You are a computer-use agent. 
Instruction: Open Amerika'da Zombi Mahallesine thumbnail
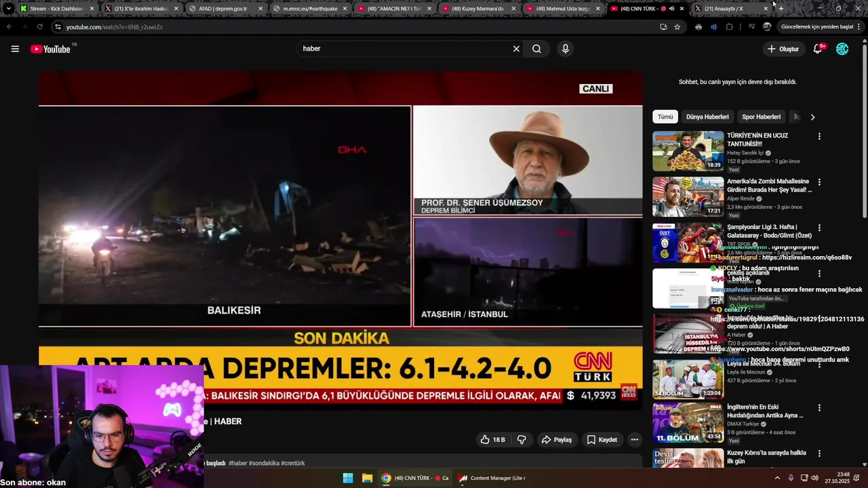point(688,197)
